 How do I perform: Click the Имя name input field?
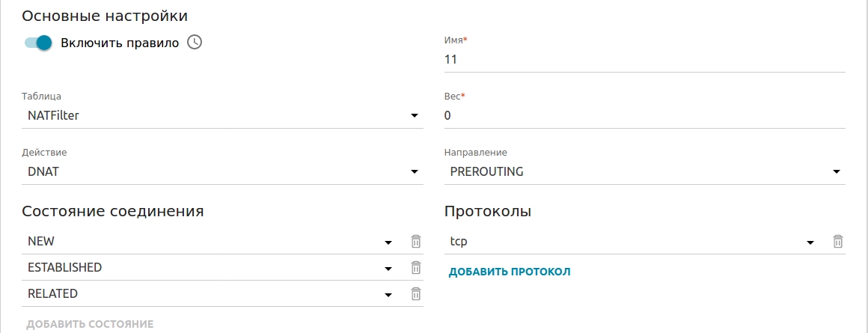(644, 60)
